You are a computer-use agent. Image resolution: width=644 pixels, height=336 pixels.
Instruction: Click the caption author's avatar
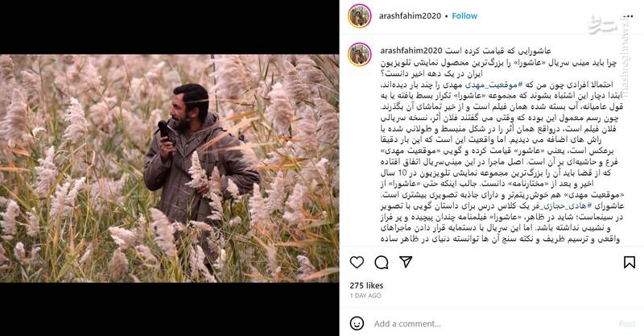pos(360,55)
